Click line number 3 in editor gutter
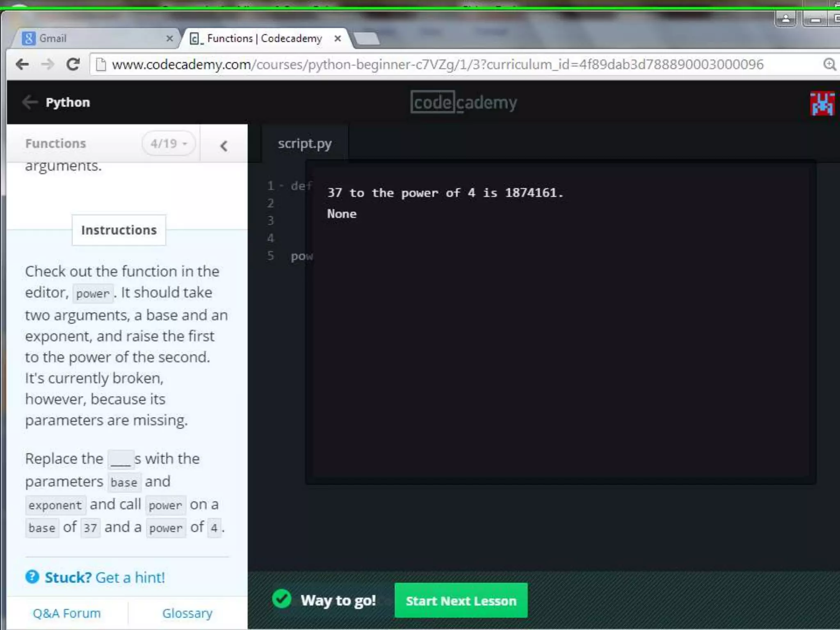Screen dimensions: 840x630 pos(271,221)
